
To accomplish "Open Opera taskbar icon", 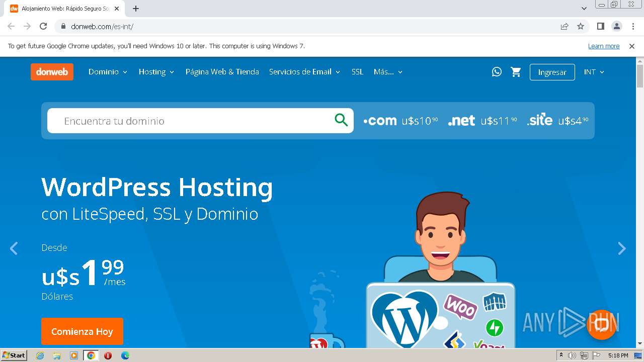I will point(108,355).
